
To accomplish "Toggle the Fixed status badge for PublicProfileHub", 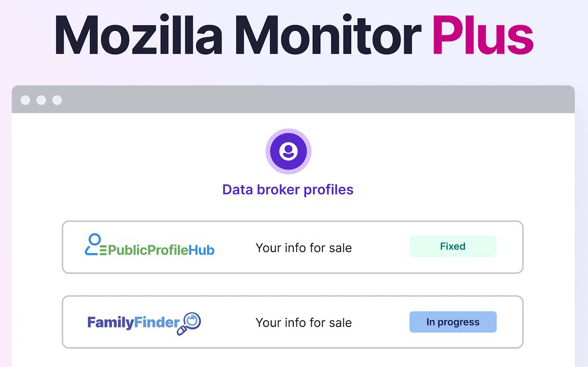I will [452, 246].
